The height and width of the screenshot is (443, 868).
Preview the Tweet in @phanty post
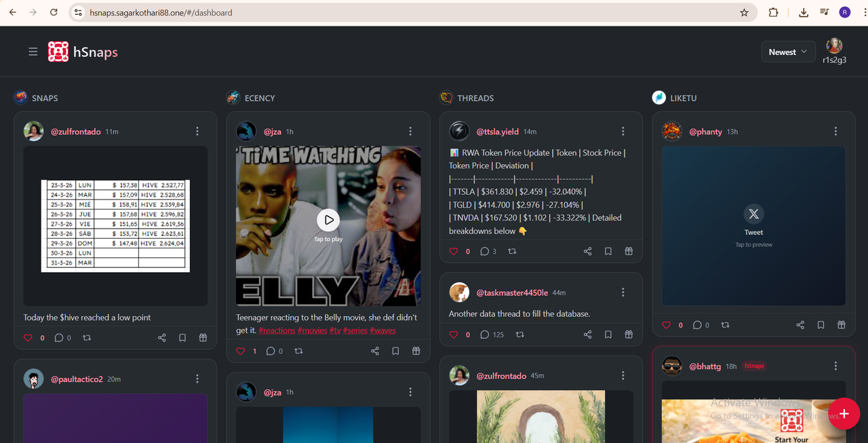[753, 226]
